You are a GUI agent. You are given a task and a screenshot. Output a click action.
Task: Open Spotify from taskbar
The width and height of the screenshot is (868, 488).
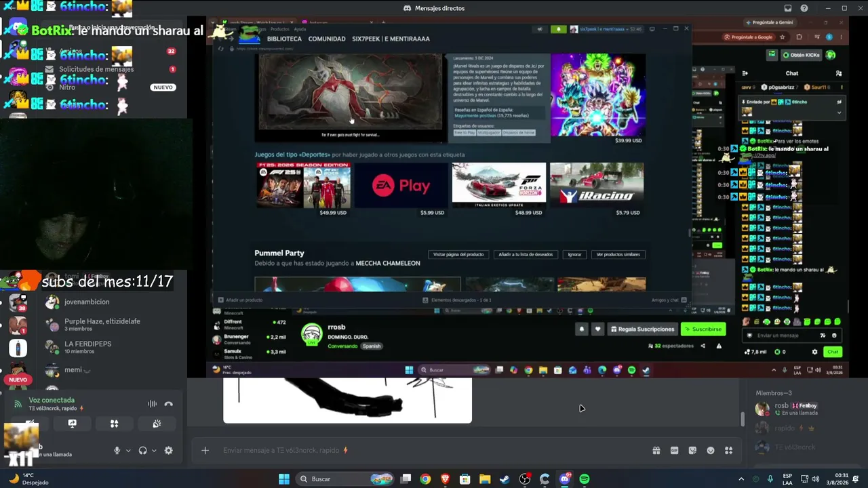(x=585, y=479)
